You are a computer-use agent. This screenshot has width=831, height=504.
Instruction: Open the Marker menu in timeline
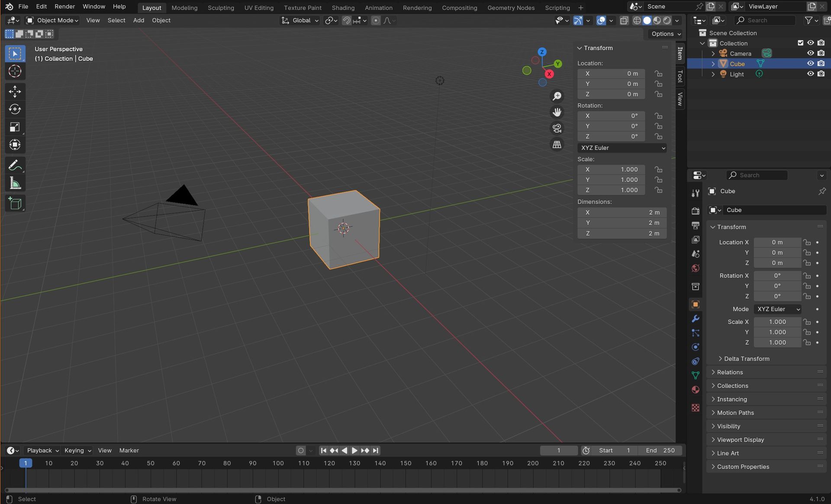[x=129, y=451]
